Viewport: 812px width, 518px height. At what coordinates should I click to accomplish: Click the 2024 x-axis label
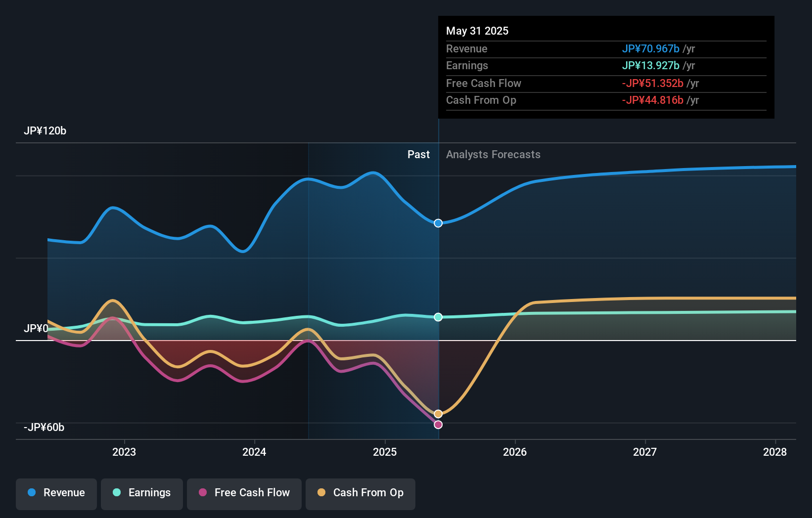[254, 452]
